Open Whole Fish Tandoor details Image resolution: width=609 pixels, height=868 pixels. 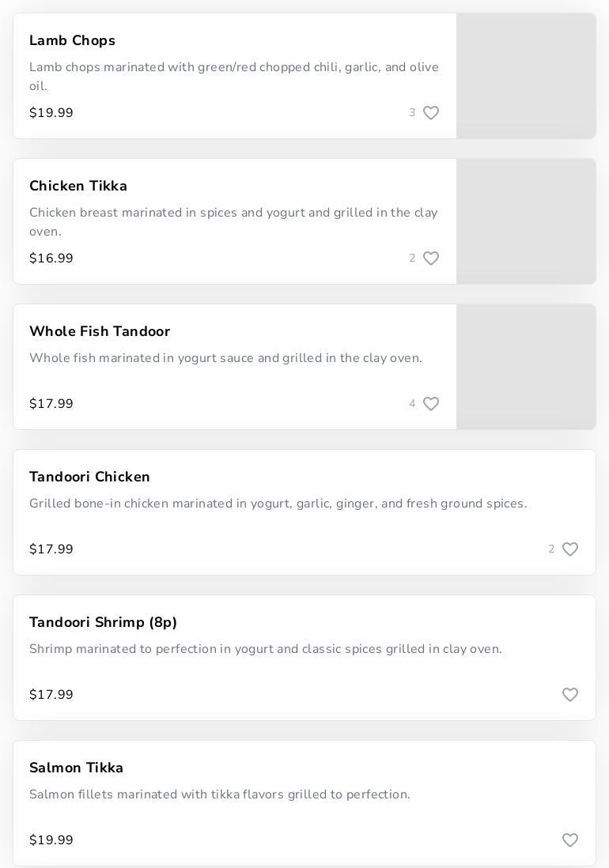pos(100,331)
